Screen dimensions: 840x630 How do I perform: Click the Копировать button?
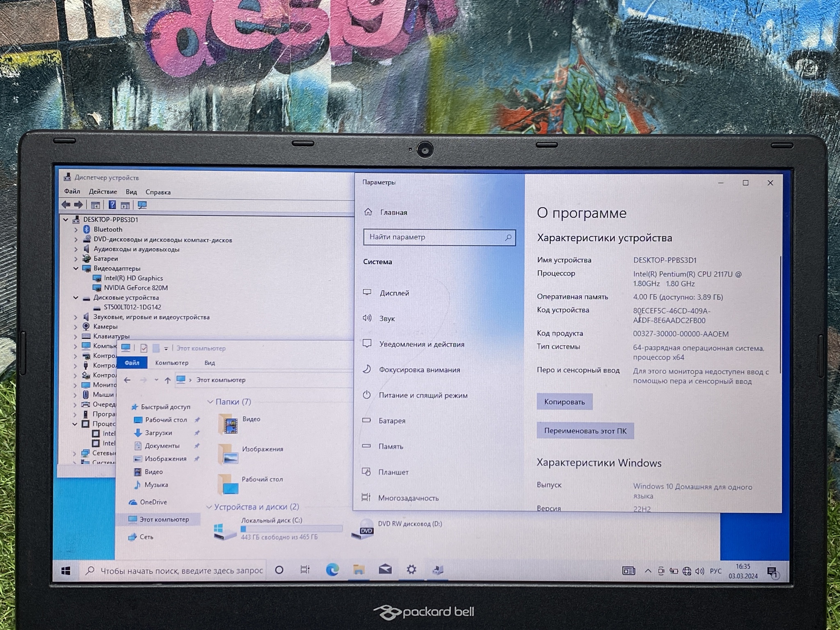(564, 402)
